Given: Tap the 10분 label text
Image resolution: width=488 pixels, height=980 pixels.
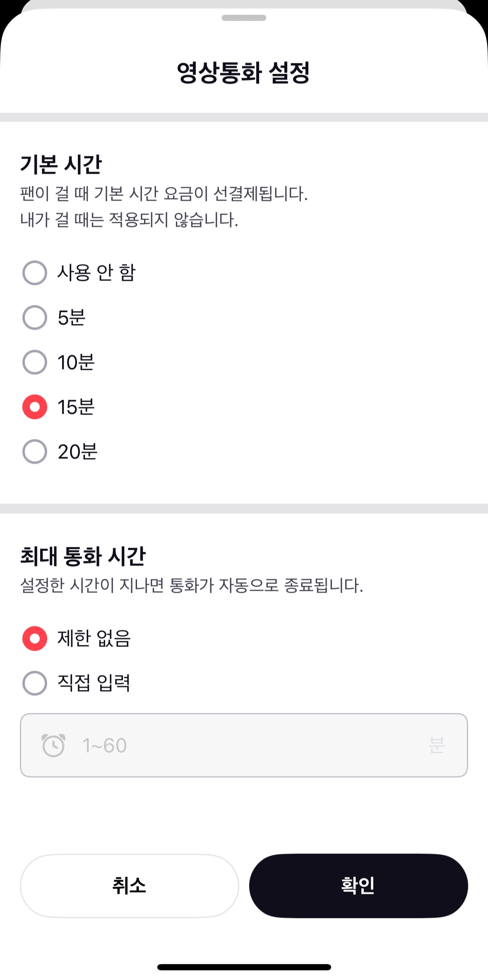Looking at the screenshot, I should pyautogui.click(x=76, y=362).
